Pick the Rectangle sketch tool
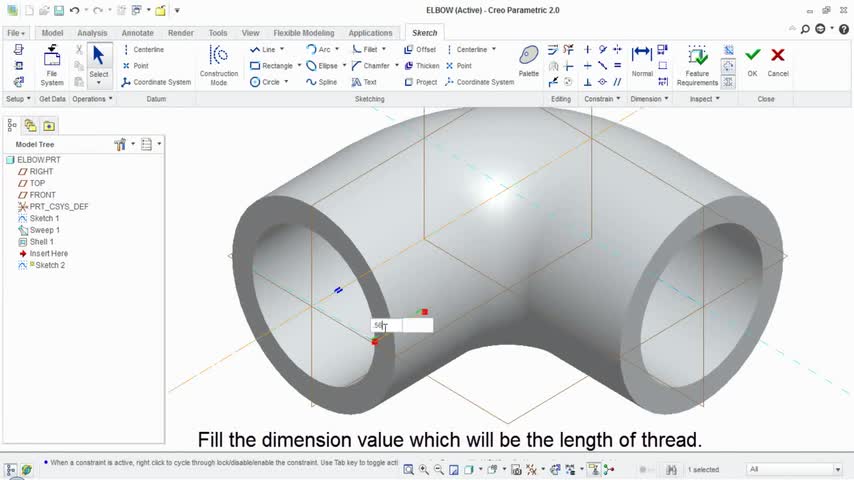 272,66
